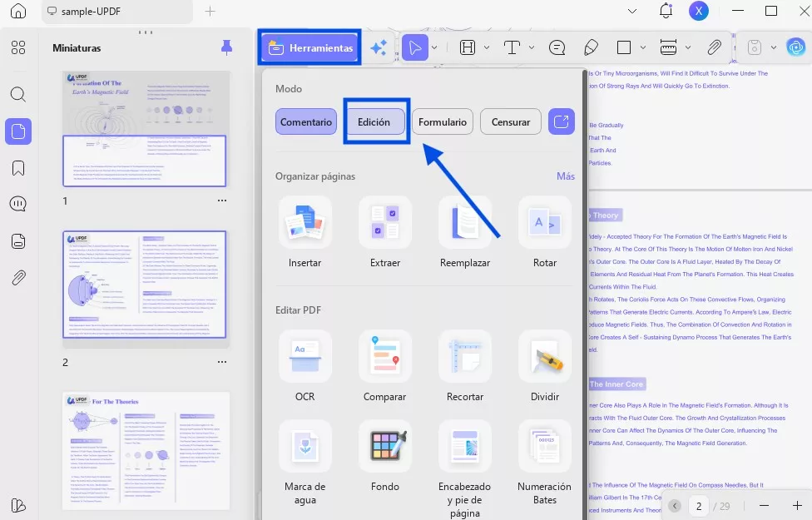Click the Más link in Organizar páginas
812x520 pixels.
[x=566, y=176]
